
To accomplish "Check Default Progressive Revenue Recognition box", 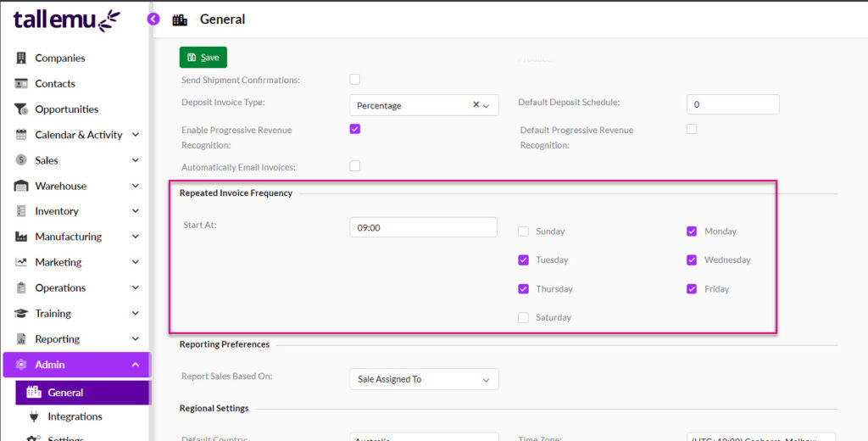I will [692, 129].
